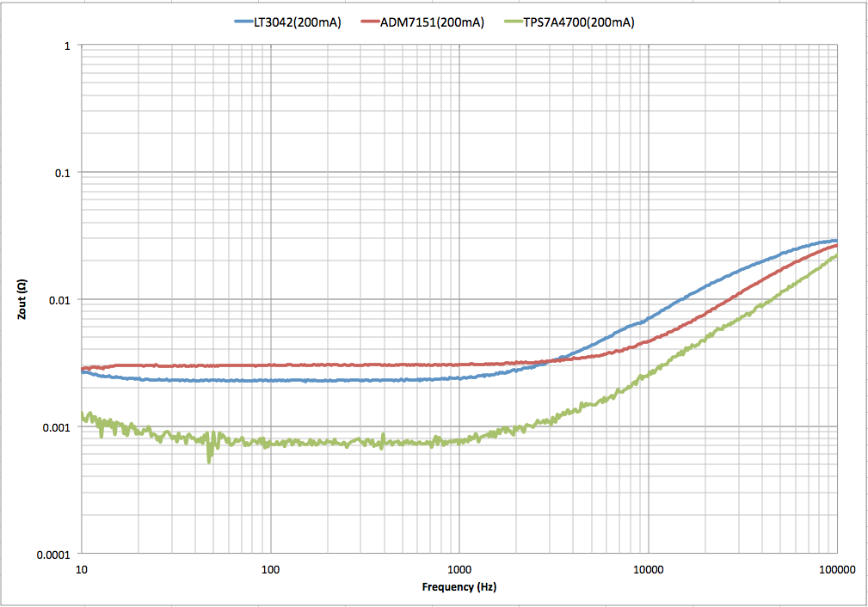The image size is (868, 607).
Task: Click the y-axis label 0.001
Action: 57,427
